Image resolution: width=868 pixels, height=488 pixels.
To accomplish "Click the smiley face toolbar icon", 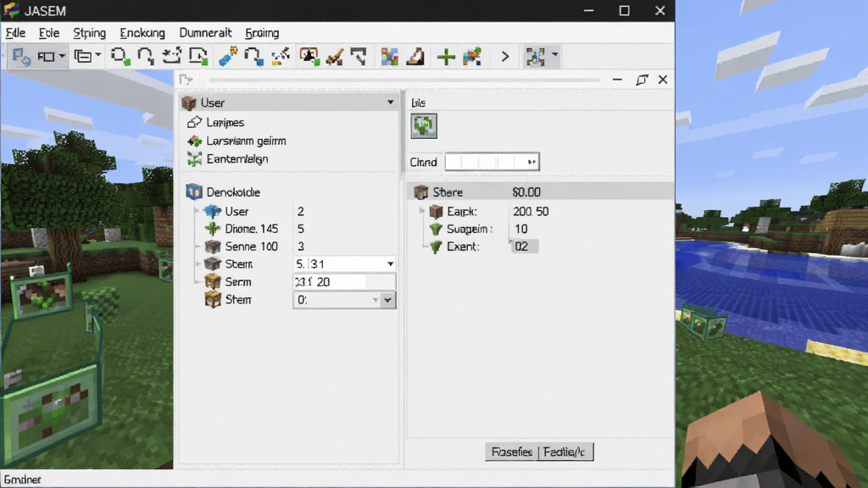I will (x=171, y=57).
